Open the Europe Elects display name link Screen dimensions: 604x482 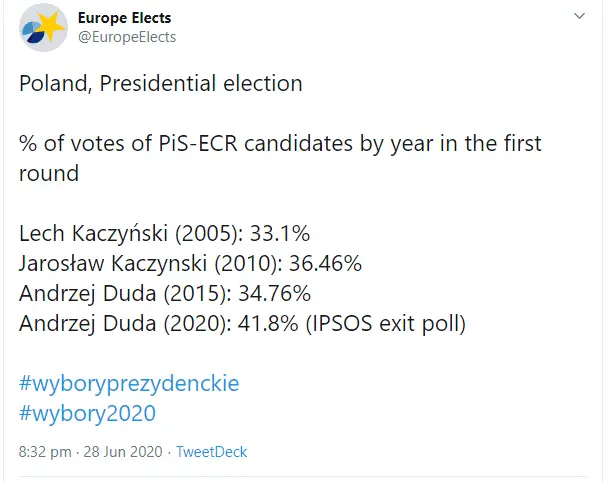[x=124, y=18]
